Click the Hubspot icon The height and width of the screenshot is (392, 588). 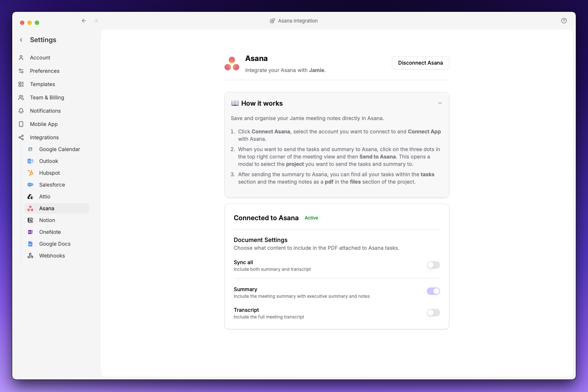(x=30, y=173)
